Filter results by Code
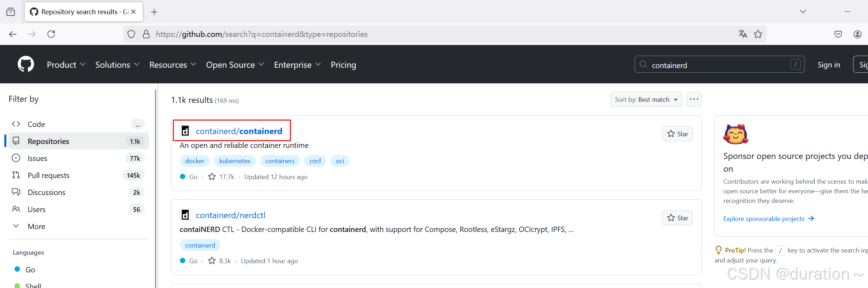Viewport: 868px width, 288px height. point(78,124)
